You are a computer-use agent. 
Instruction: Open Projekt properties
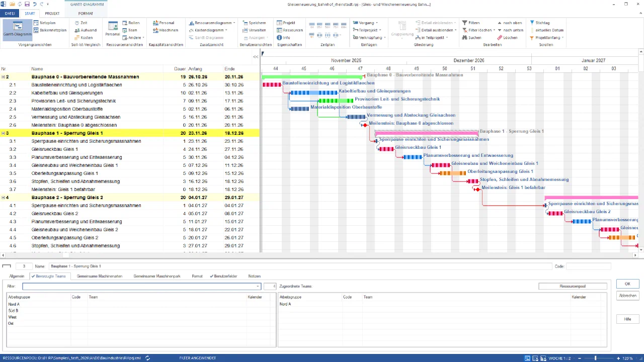(x=286, y=23)
